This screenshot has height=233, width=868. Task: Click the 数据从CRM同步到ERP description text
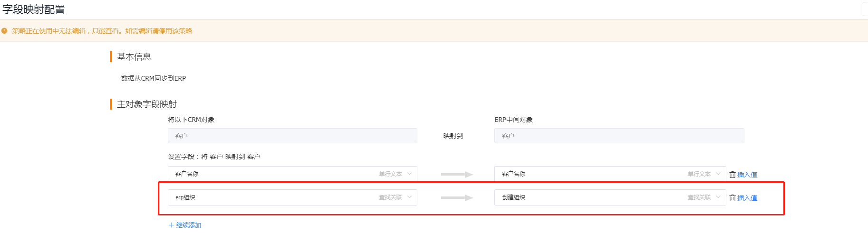coord(154,78)
